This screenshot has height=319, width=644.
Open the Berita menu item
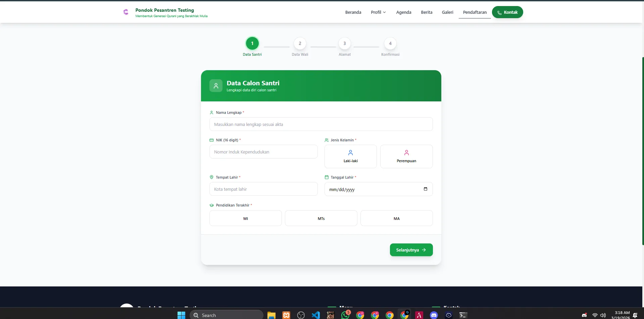[427, 12]
